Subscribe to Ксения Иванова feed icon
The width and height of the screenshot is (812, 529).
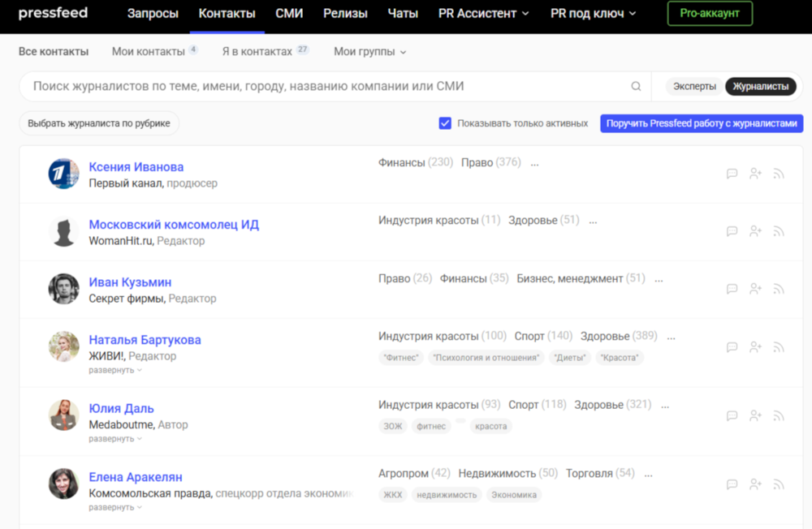[x=779, y=174]
